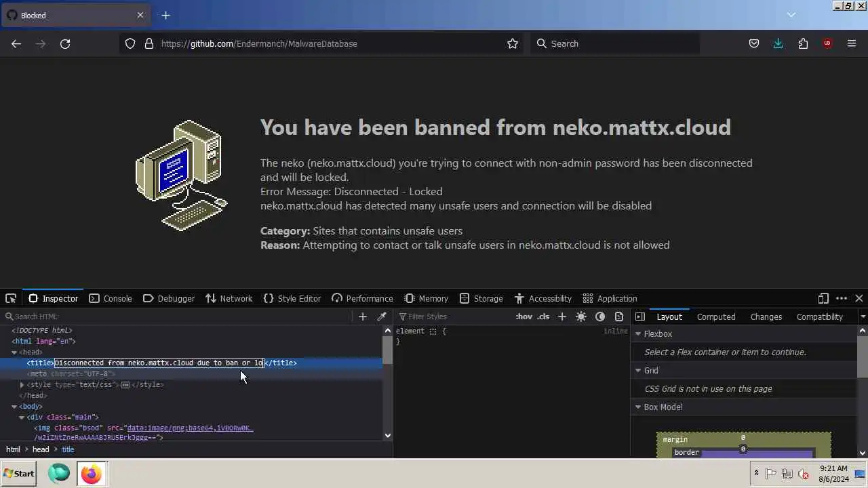Screen dimensions: 868x488
Task: Select the Changes sidebar tab
Action: tap(766, 317)
